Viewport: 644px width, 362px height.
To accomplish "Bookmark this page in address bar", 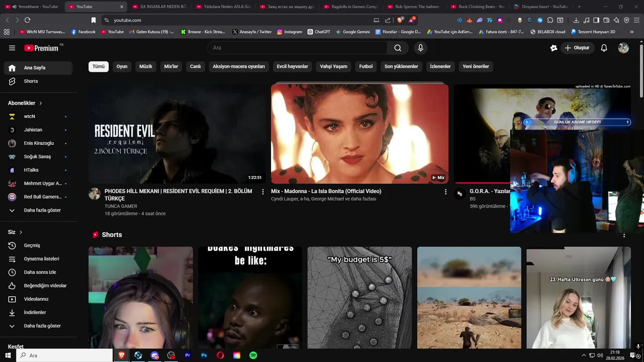I will tap(93, 20).
